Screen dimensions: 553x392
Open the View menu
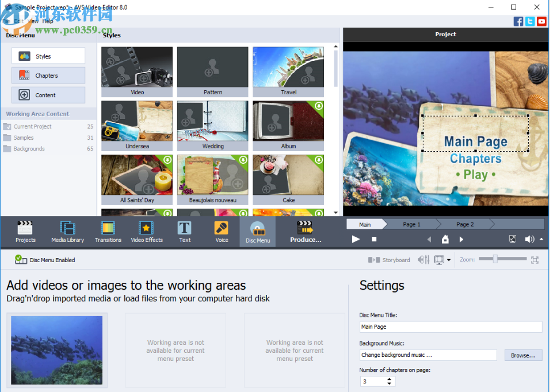pos(33,21)
